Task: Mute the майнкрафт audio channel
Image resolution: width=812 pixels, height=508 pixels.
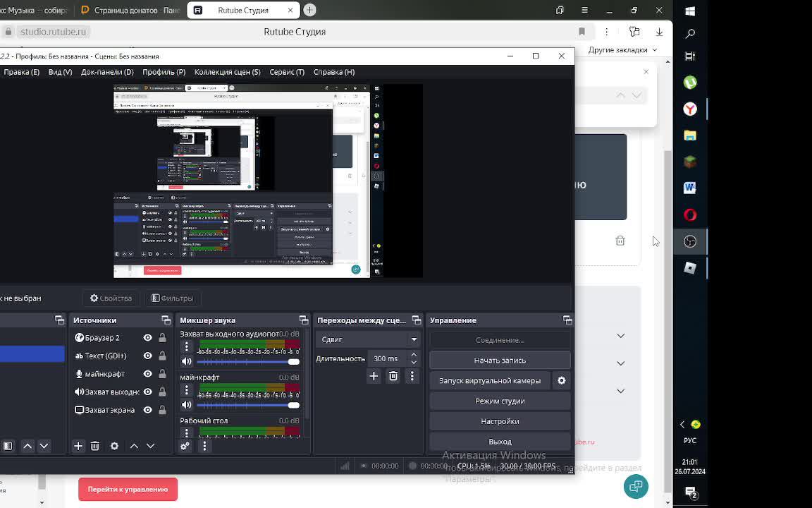Action: pyautogui.click(x=187, y=405)
